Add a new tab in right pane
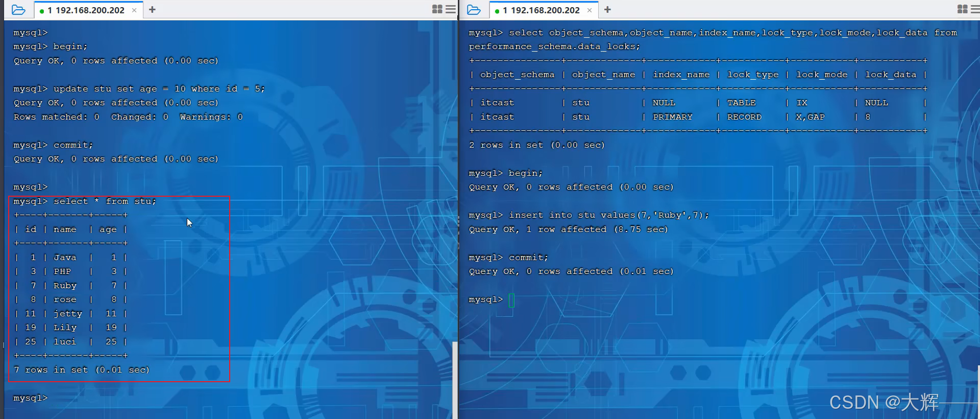 607,10
